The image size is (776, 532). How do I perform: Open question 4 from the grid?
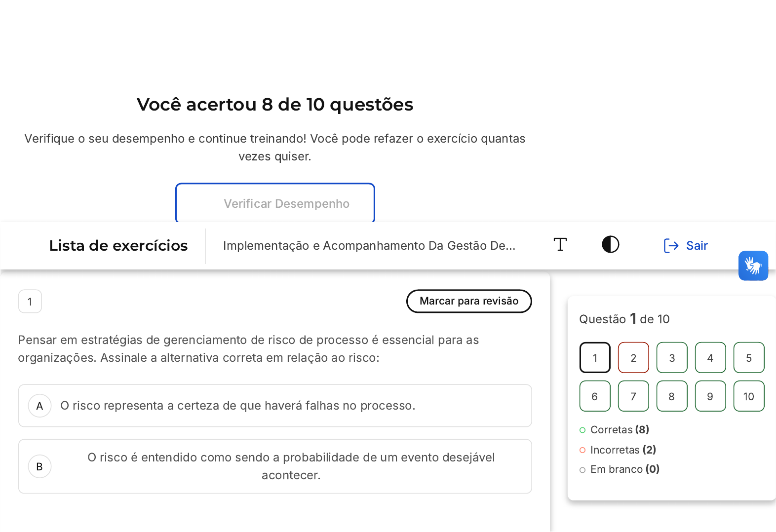pos(710,358)
